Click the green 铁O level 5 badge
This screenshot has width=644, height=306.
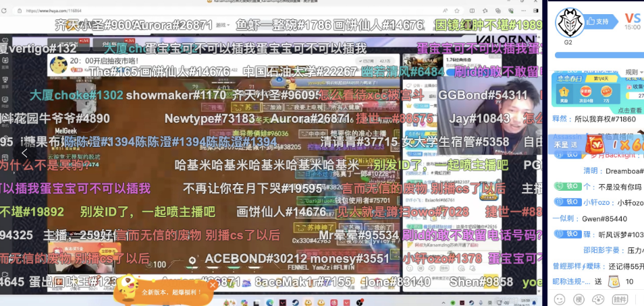[567, 187]
